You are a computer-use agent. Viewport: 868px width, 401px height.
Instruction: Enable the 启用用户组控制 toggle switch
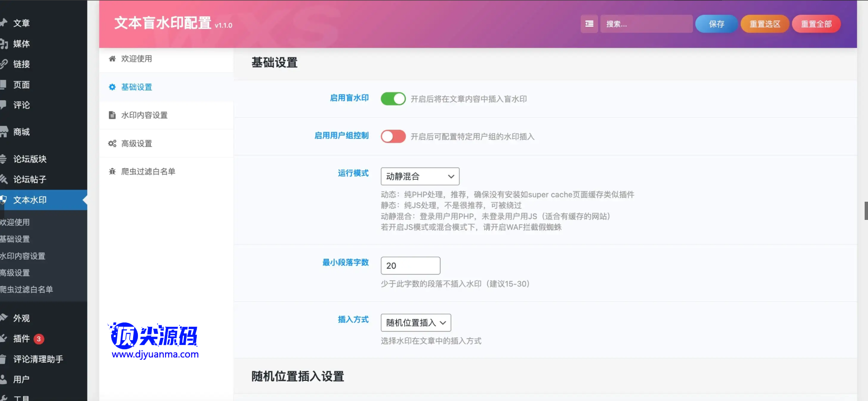coord(393,137)
